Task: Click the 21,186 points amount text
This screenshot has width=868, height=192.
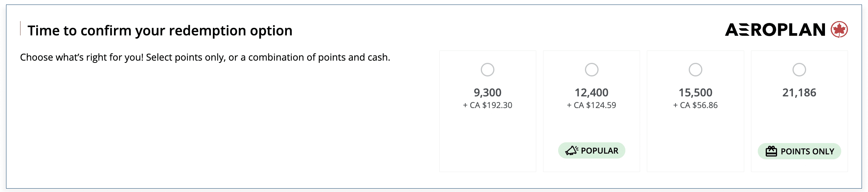Action: (x=799, y=93)
